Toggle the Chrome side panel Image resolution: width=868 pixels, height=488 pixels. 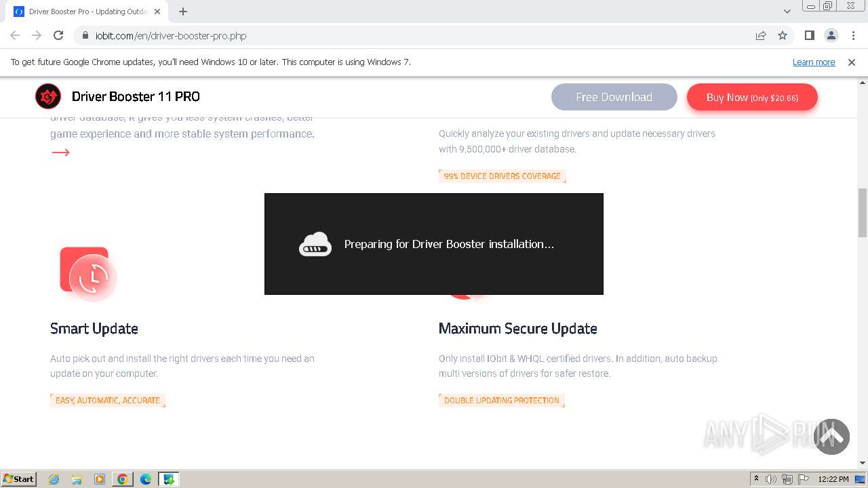(809, 35)
